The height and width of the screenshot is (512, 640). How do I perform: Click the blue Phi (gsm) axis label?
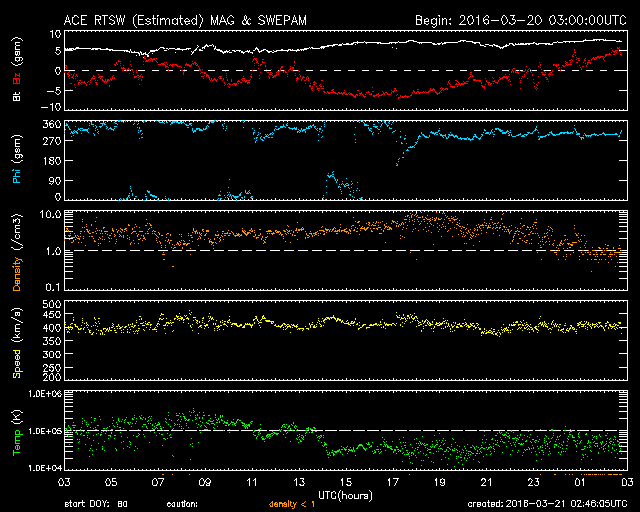pyautogui.click(x=16, y=164)
